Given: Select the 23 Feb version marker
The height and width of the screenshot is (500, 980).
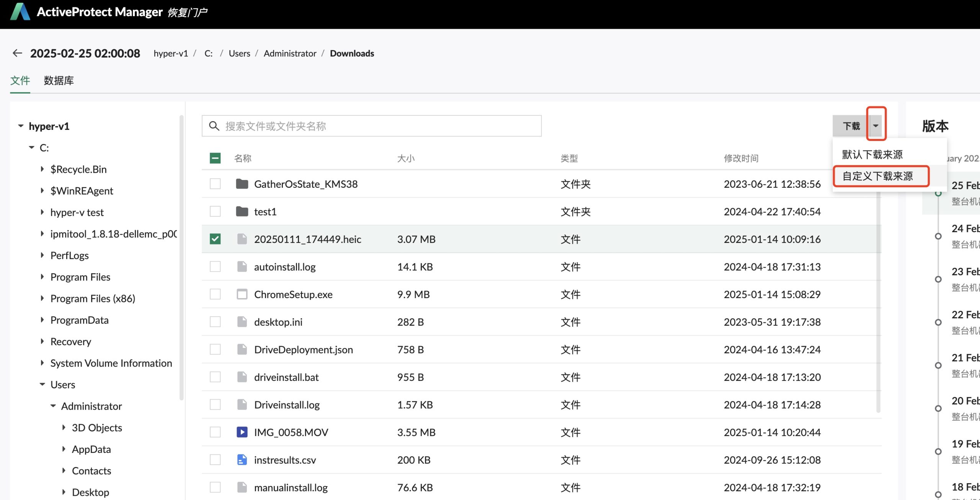Looking at the screenshot, I should pyautogui.click(x=938, y=279).
